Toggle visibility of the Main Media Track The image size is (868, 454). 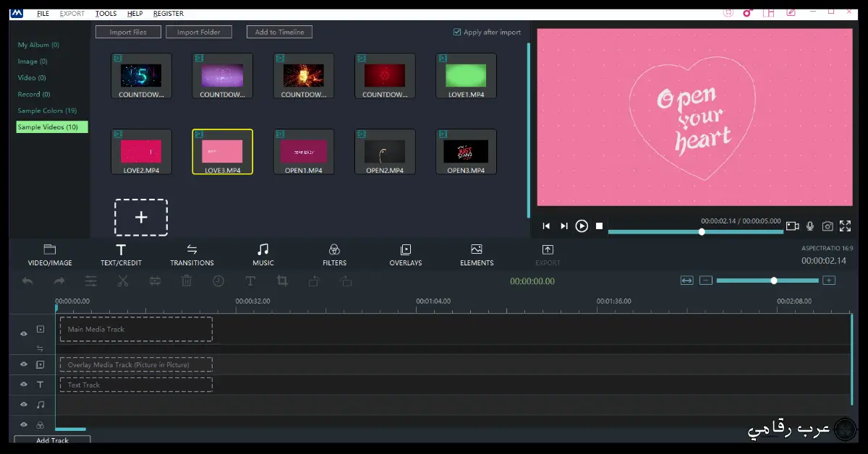pos(23,333)
